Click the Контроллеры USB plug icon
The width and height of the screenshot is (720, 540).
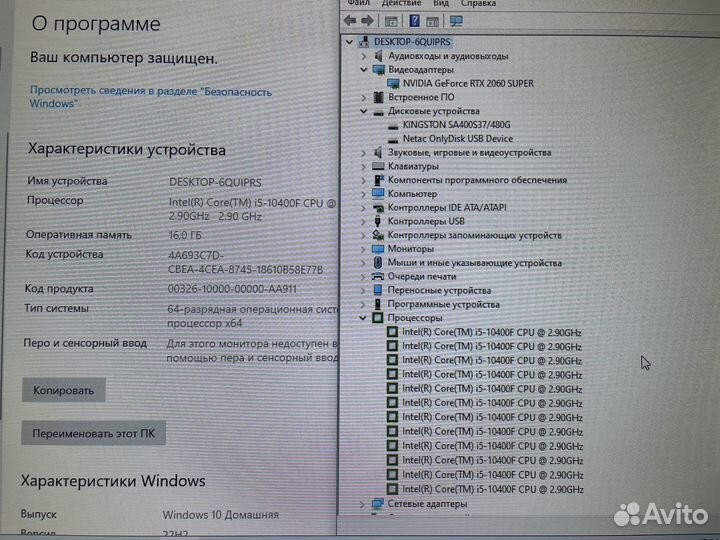pos(377,221)
